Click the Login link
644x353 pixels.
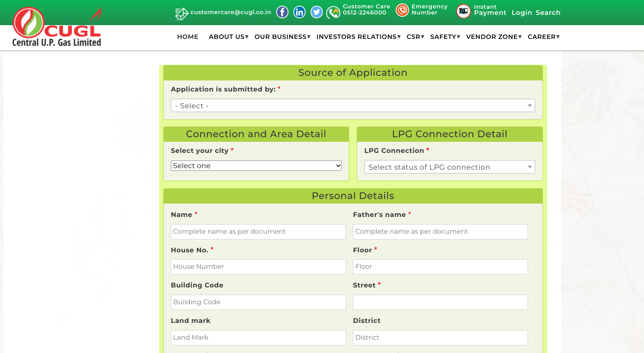[522, 13]
